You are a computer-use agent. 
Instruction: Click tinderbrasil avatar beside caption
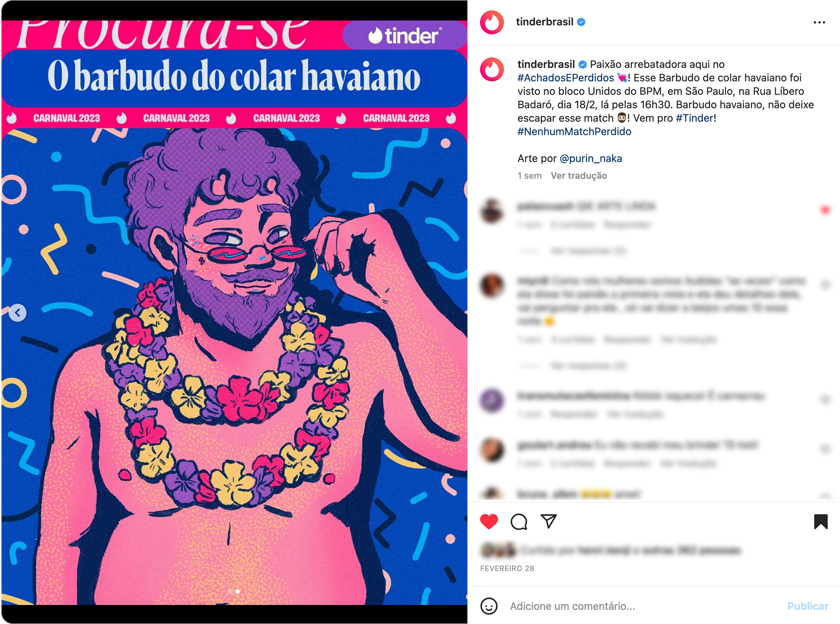coord(492,70)
